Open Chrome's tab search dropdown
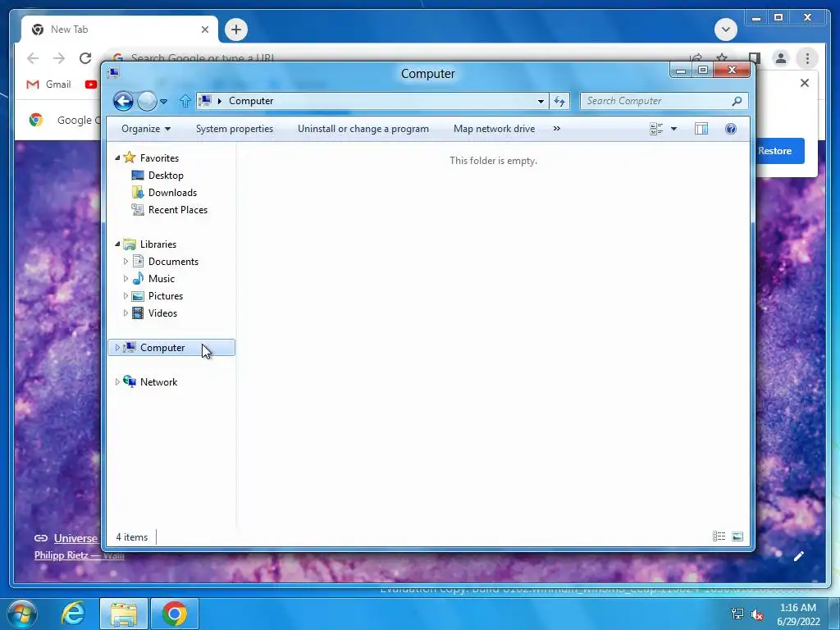The image size is (840, 630). [725, 29]
